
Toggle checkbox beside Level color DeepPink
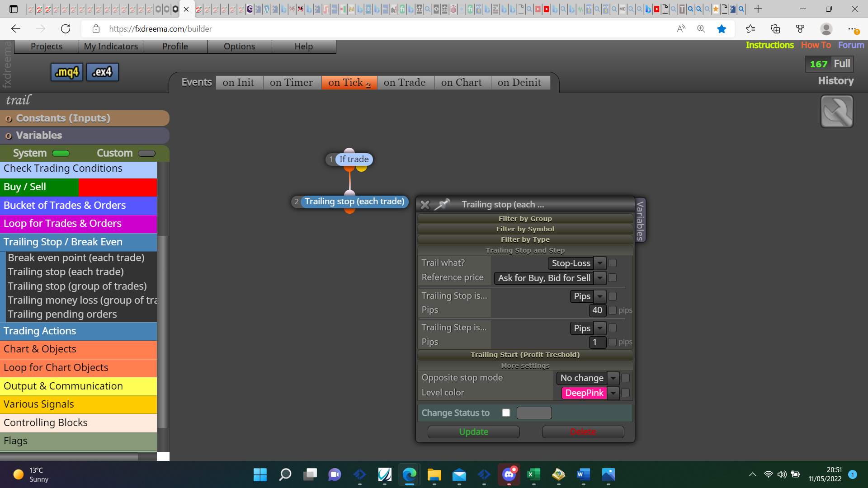point(626,393)
